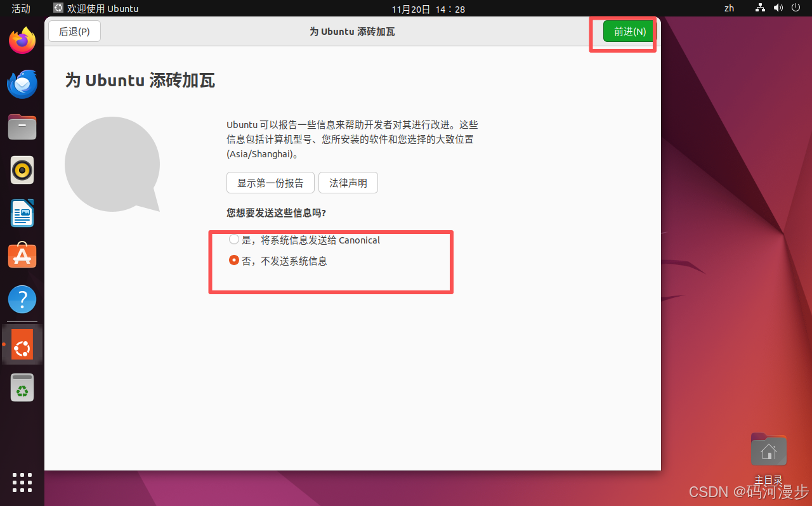Click the volume icon in top bar
812x506 pixels.
778,8
